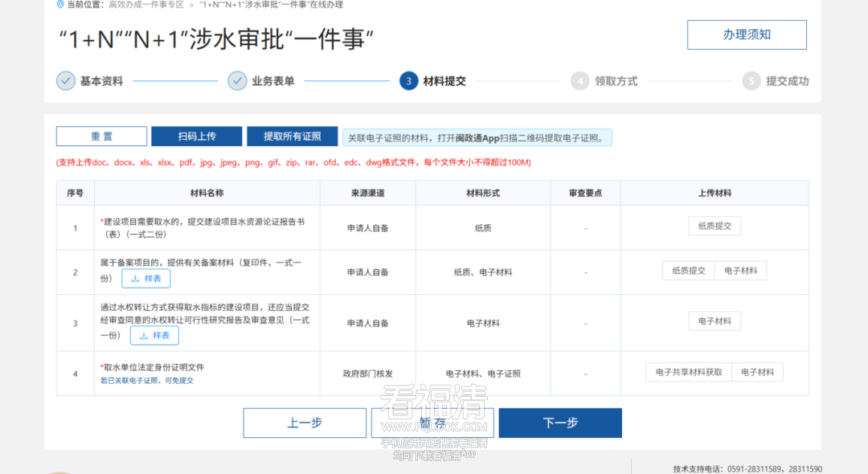
Task: Click step 4 领取方式 circle icon
Action: click(x=579, y=81)
